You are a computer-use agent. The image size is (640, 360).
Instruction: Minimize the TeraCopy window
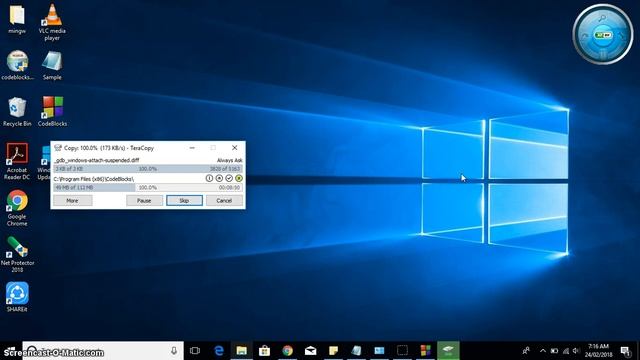tap(192, 148)
